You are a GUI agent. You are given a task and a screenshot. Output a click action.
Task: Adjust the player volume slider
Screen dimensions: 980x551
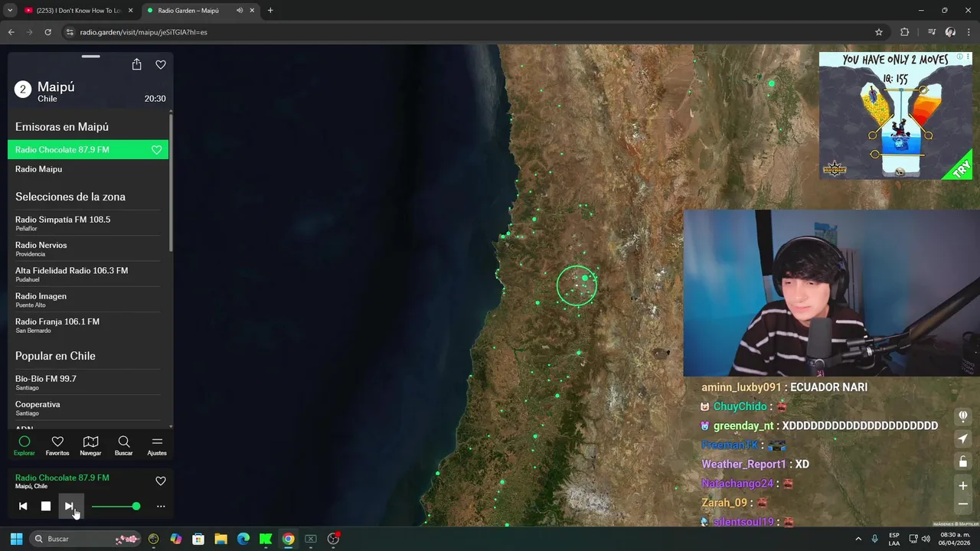[x=116, y=506]
